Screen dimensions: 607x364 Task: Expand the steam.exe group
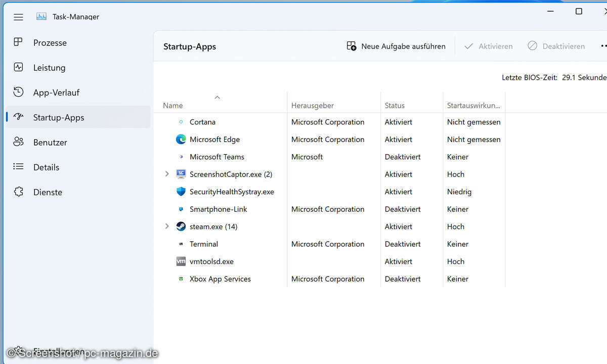click(x=167, y=226)
